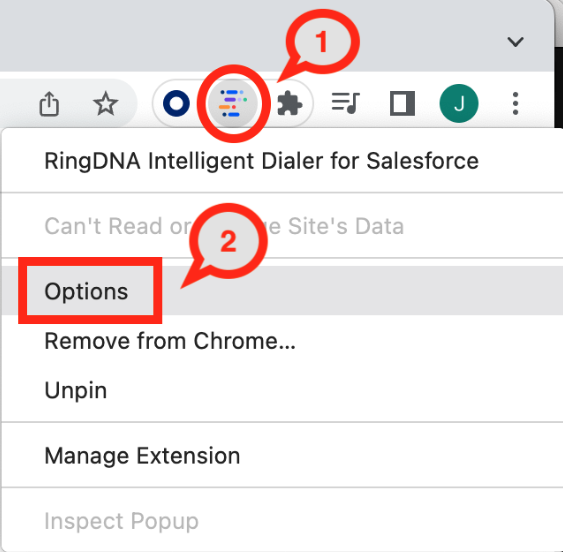Bookmark this tab with the star icon

(106, 104)
